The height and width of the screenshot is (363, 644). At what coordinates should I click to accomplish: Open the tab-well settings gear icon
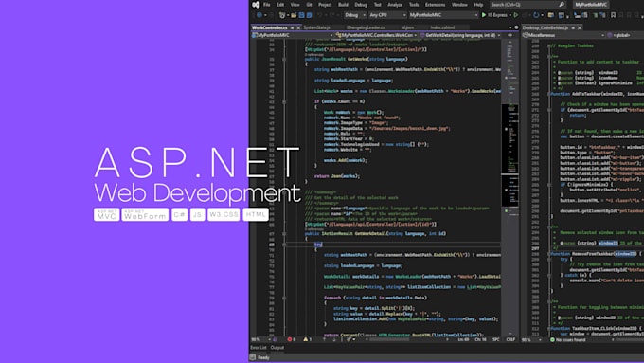(x=516, y=27)
